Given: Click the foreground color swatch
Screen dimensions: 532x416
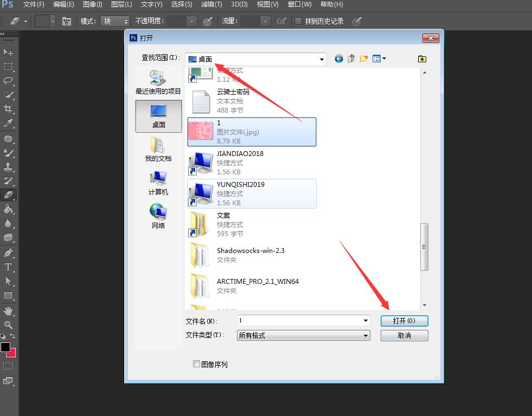Looking at the screenshot, I should [x=5, y=347].
